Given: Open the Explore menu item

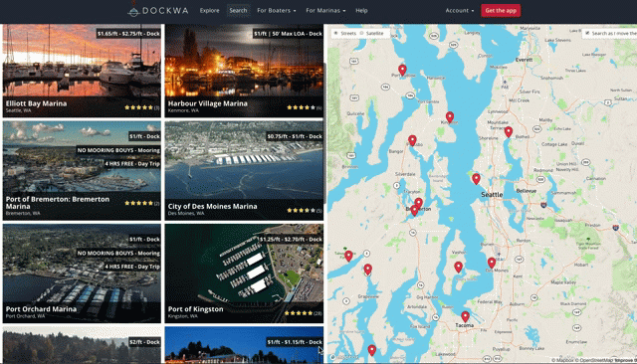Looking at the screenshot, I should point(209,11).
